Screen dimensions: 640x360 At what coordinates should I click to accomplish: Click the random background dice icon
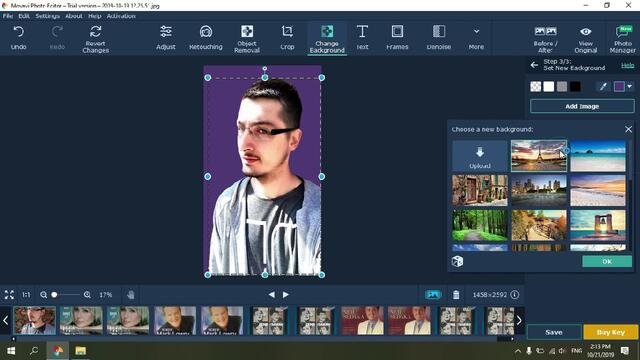[x=457, y=261]
